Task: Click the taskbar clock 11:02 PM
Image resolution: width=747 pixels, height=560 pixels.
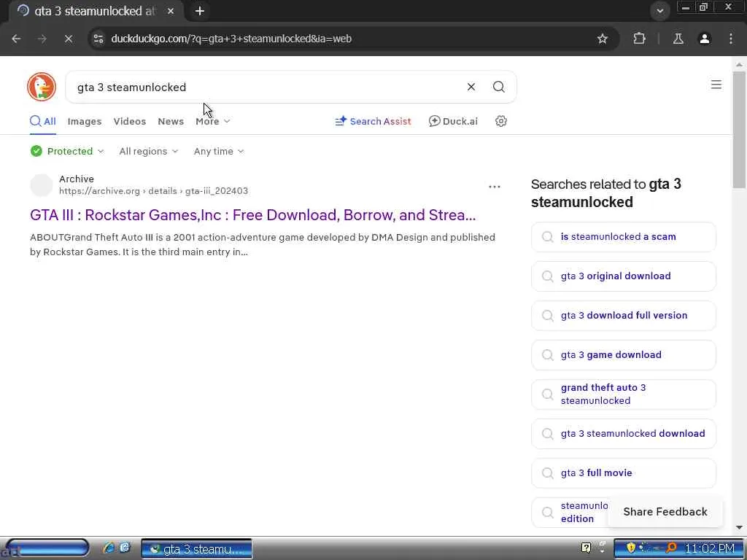Action: (710, 548)
